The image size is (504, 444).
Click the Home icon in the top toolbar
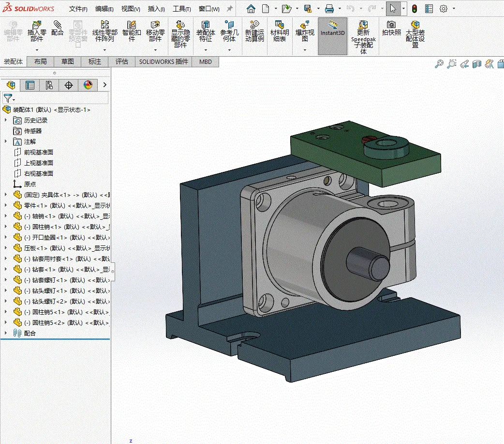251,9
